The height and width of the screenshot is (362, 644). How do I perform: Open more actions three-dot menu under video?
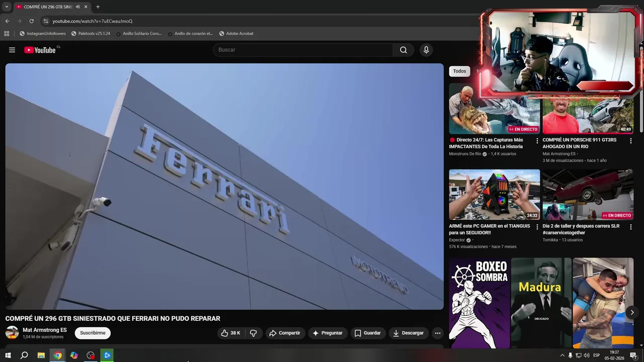(438, 333)
